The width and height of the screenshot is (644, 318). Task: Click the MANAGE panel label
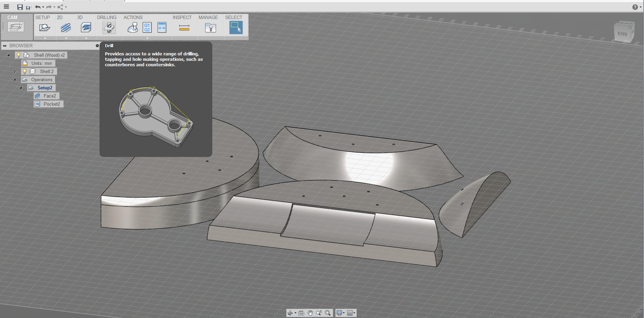click(208, 17)
